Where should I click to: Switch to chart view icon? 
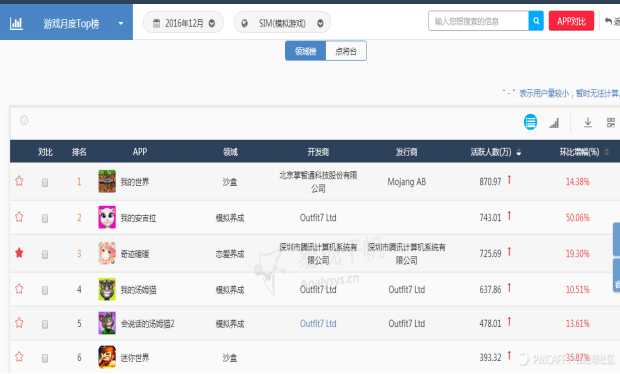(554, 123)
